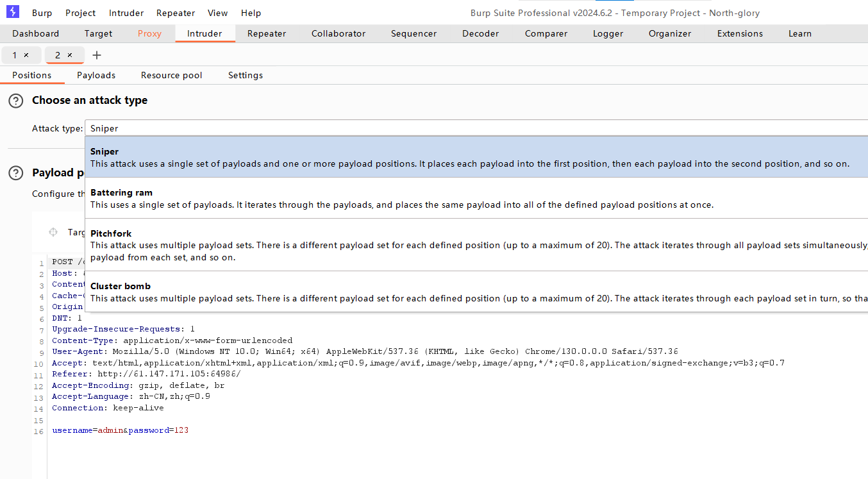Switch to the Comparer tab

[546, 34]
